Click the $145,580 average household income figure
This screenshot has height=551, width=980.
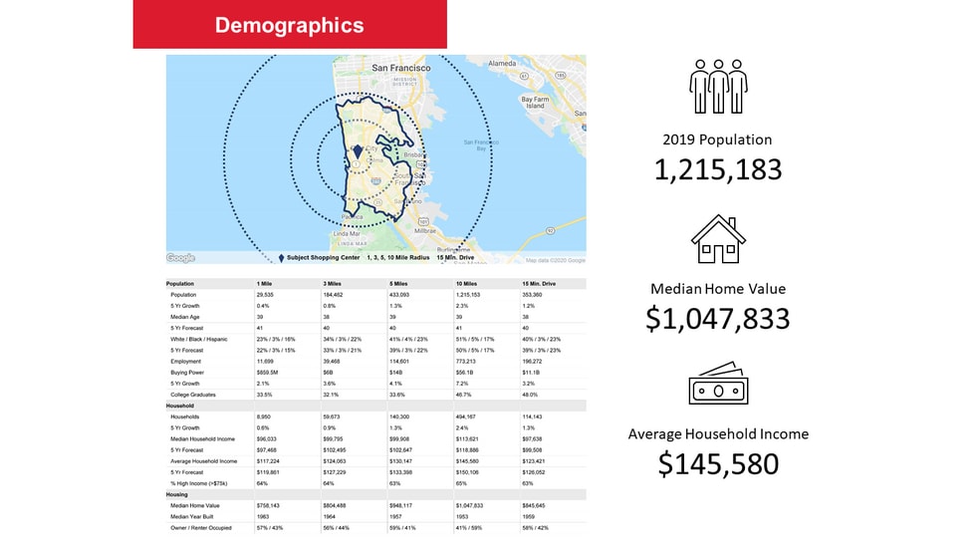click(x=717, y=462)
